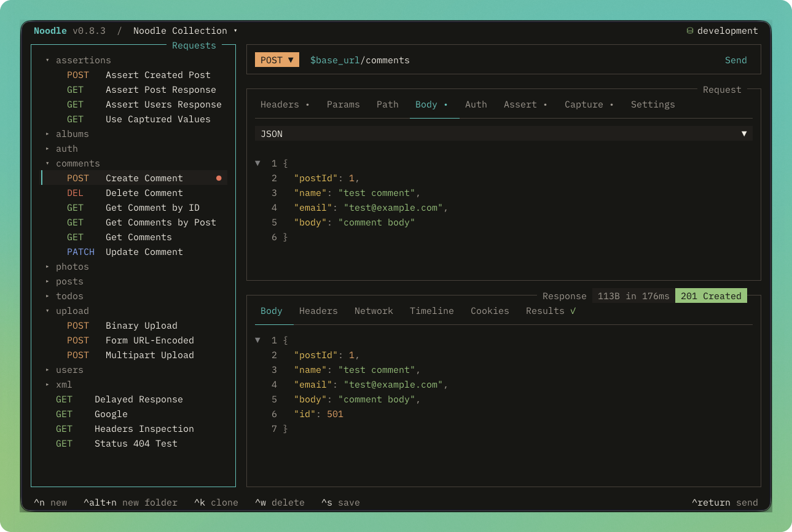Open the Cookies tab
The image size is (792, 532).
(x=490, y=311)
